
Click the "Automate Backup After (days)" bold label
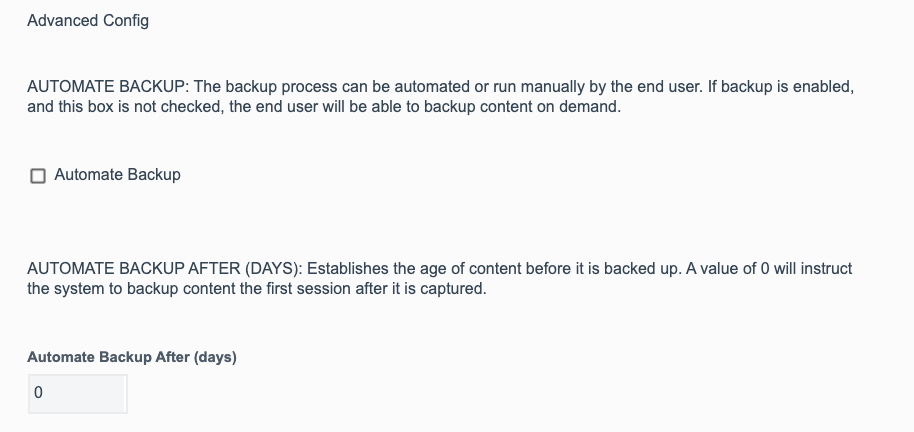(x=132, y=357)
